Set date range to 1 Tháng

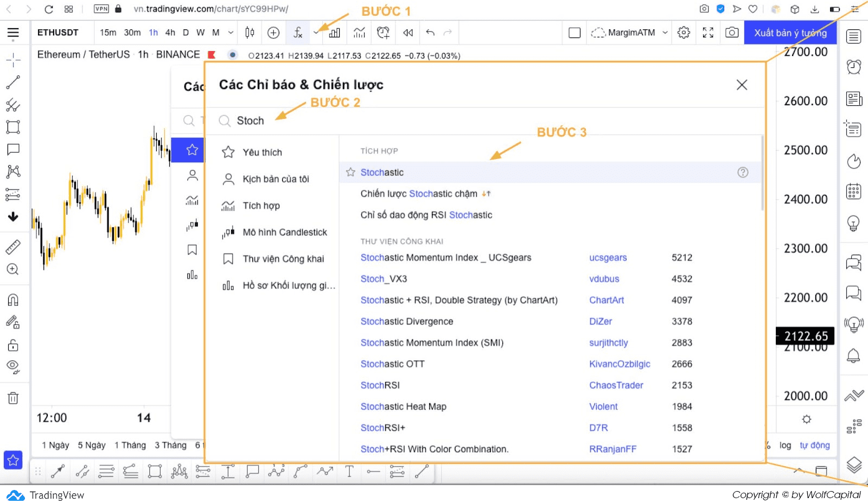tap(130, 445)
